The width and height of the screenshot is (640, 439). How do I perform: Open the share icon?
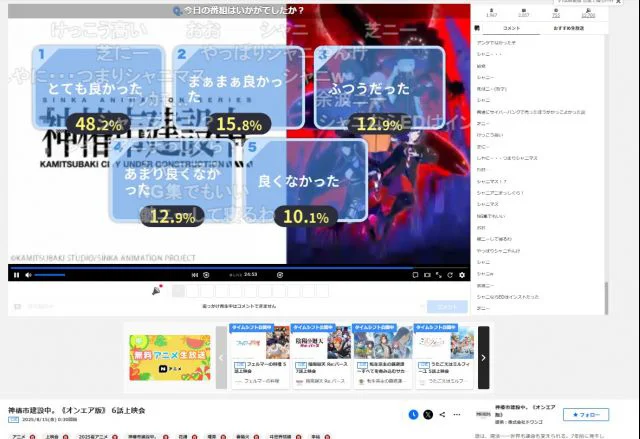(x=442, y=415)
